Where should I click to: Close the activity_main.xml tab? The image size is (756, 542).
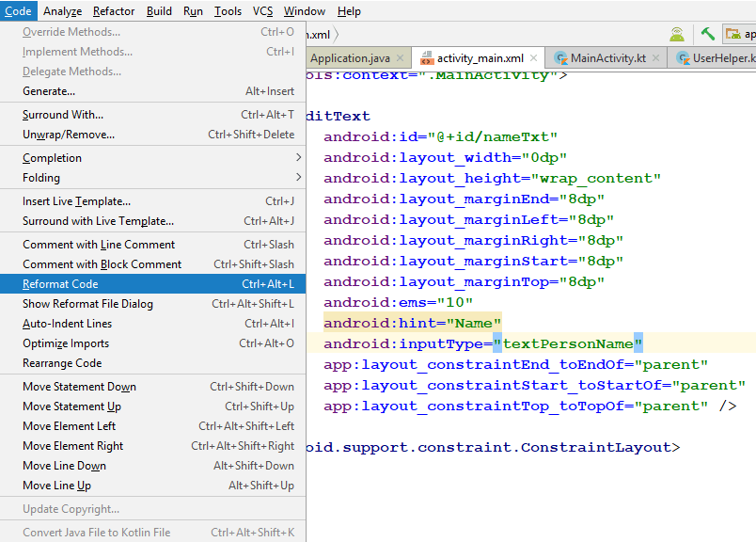pos(533,58)
